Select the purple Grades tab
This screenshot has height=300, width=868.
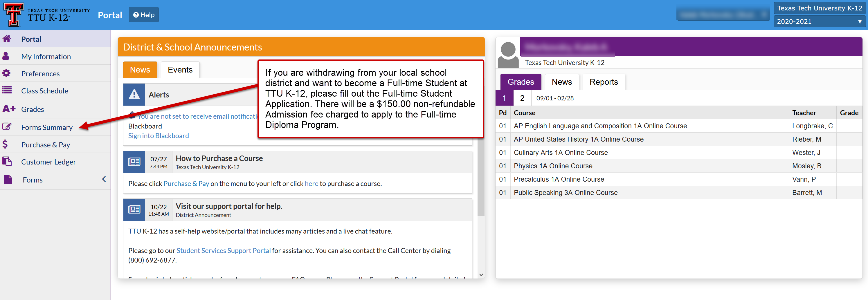(x=521, y=82)
